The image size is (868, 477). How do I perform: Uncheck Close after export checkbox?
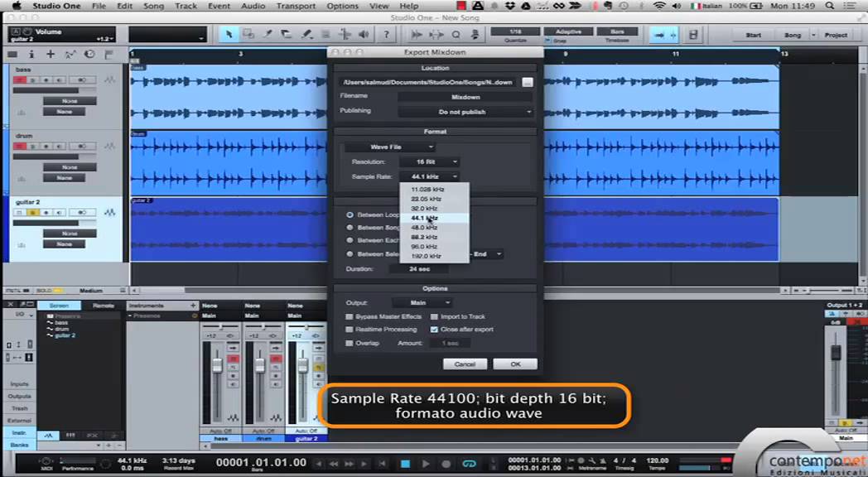(434, 330)
